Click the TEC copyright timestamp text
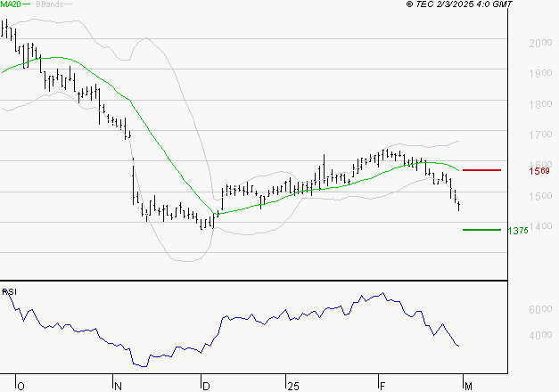The image size is (559, 392). click(459, 4)
